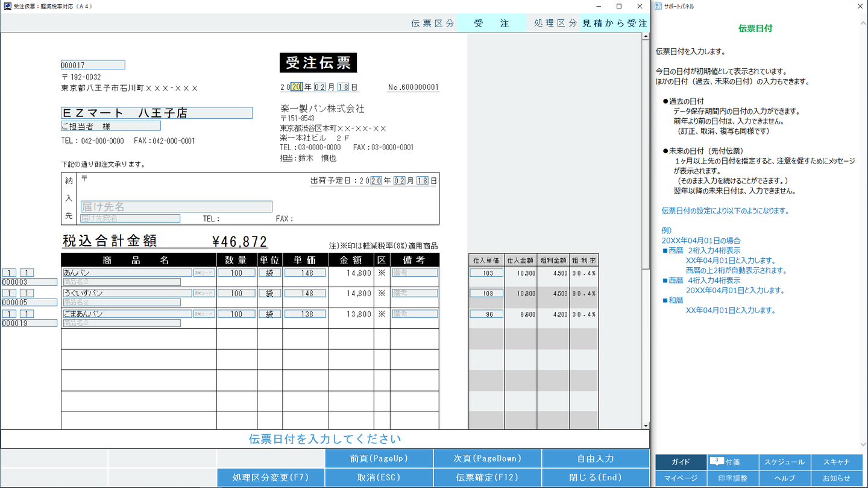Click the あんパン product name field
This screenshot has width=868, height=488.
click(x=127, y=273)
